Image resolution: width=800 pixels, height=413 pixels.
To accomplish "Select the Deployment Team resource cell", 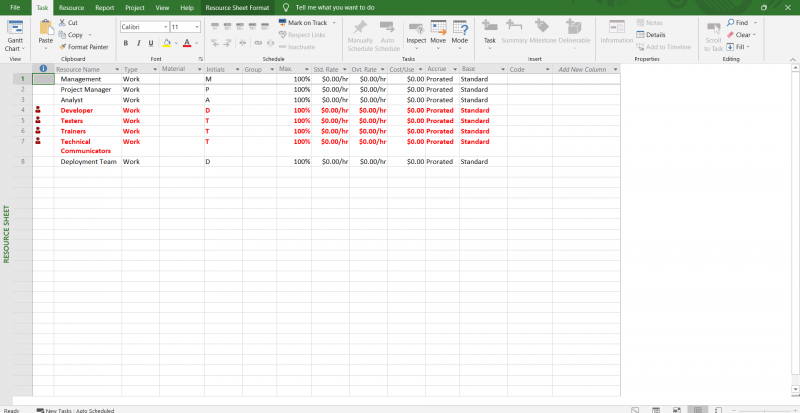I will (88, 161).
